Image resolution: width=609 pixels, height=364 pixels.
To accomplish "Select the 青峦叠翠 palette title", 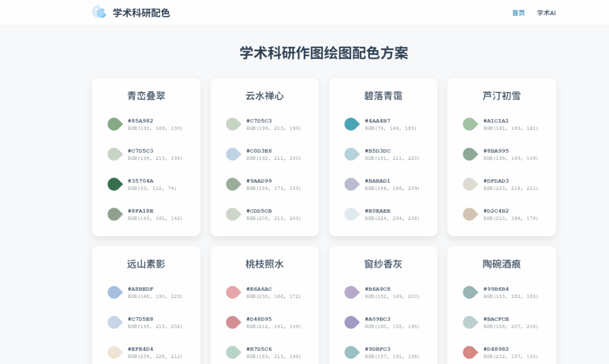I will 146,96.
